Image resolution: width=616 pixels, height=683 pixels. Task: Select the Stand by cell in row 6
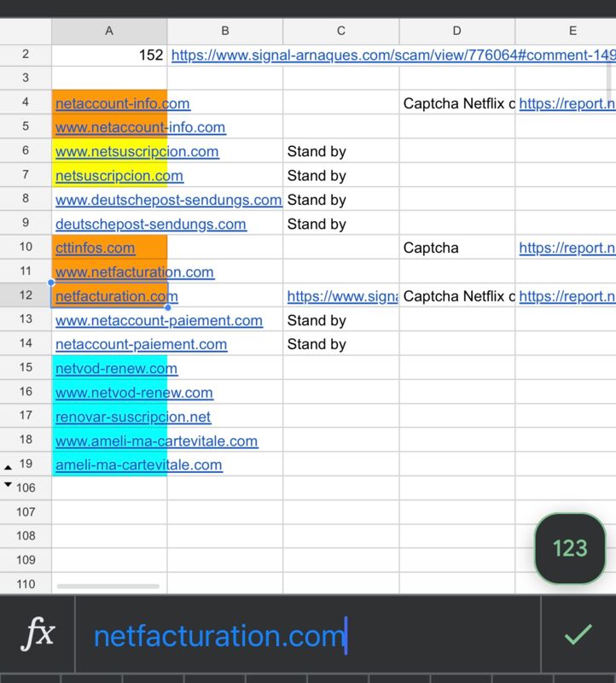point(341,151)
